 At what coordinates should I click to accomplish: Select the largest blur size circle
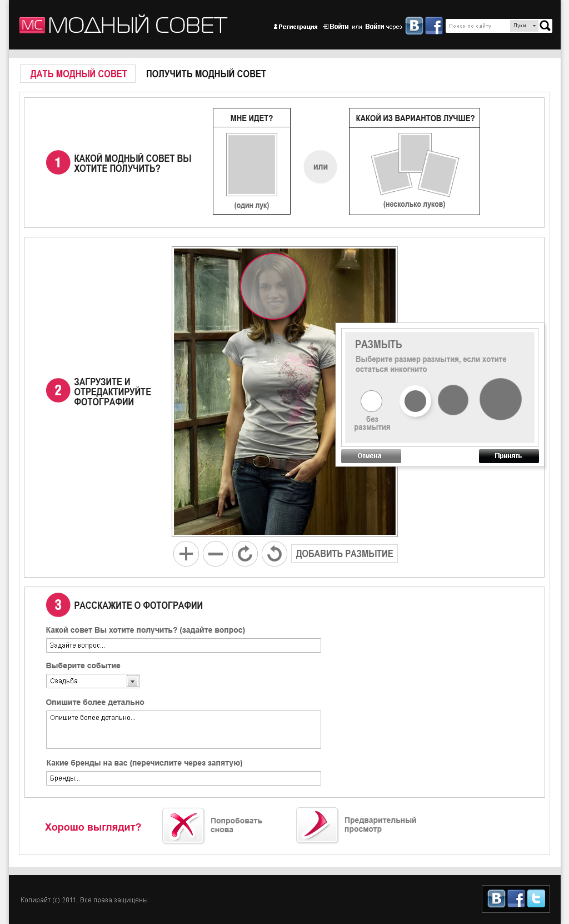[x=500, y=399]
